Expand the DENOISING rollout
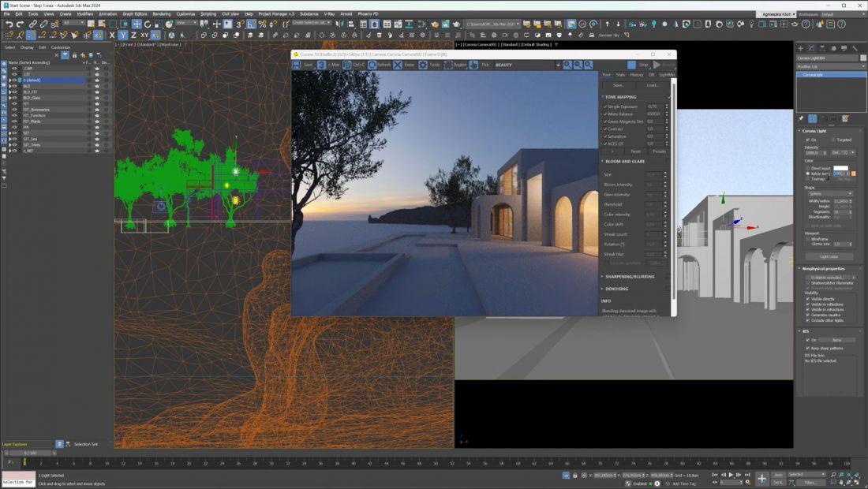Screen dimensions: 868x489 616,289
